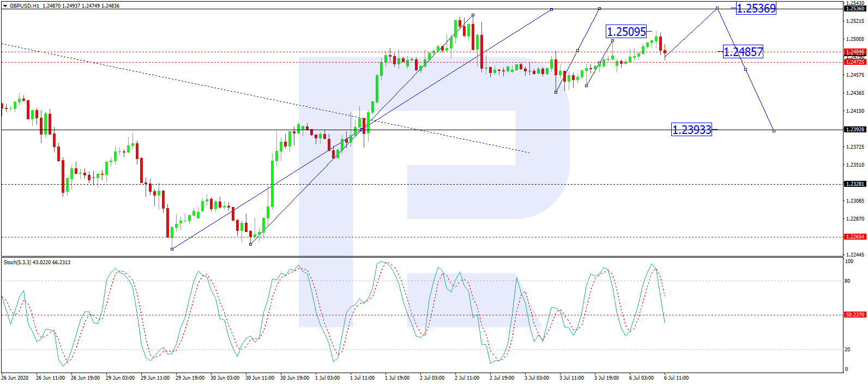Viewport: 868px width, 384px height.
Task: Select the 1 Jul 11:00 time axis marker
Action: [x=362, y=378]
